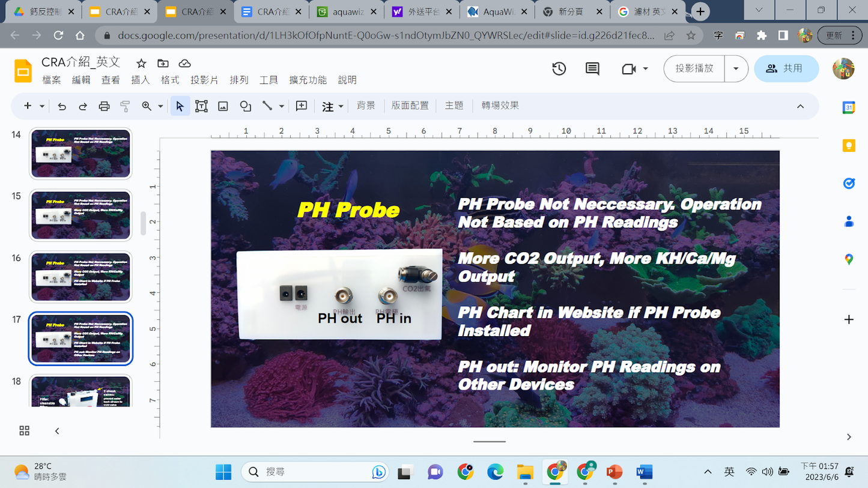This screenshot has width=868, height=488.
Task: Collapse the slide filmstrip panel
Action: point(57,430)
